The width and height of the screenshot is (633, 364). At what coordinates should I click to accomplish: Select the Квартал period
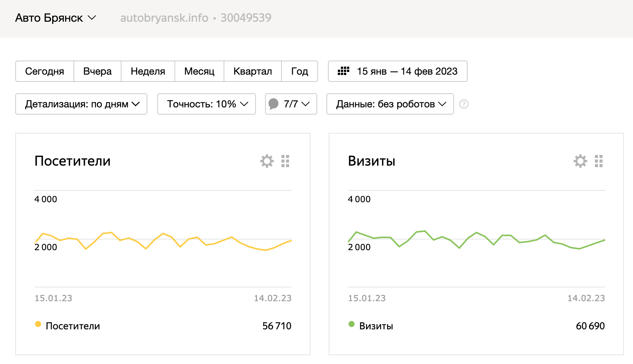[253, 71]
